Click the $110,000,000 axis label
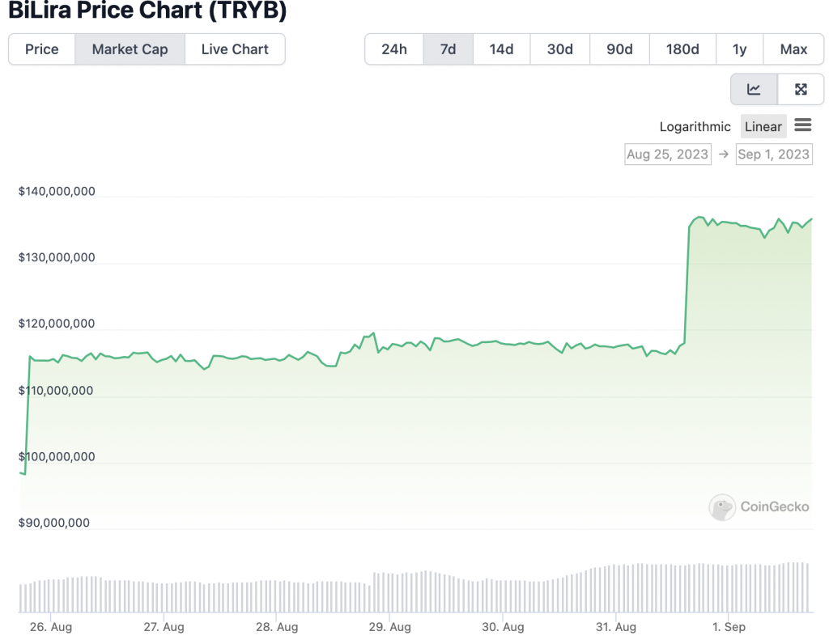829x644 pixels. (56, 391)
